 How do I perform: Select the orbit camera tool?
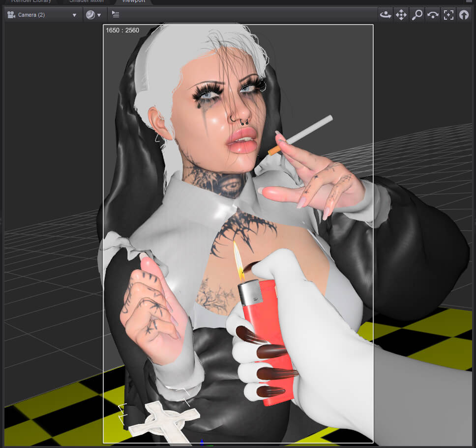[x=386, y=15]
